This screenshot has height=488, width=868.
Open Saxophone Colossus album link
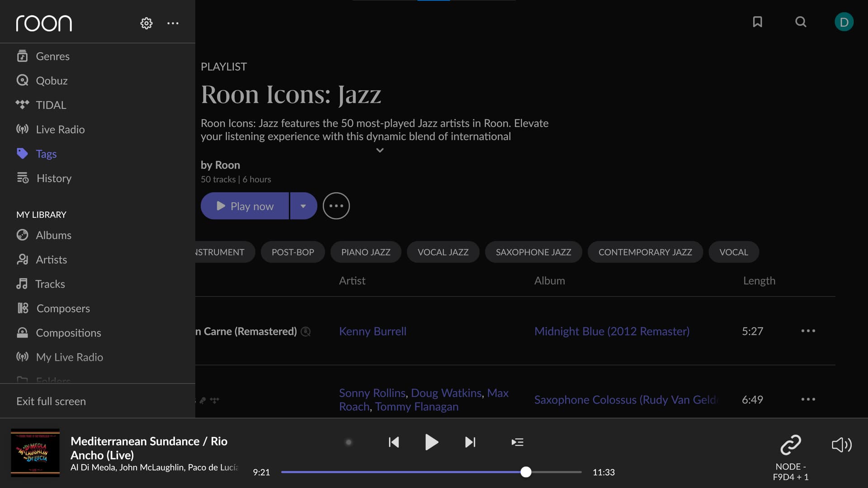pos(626,400)
